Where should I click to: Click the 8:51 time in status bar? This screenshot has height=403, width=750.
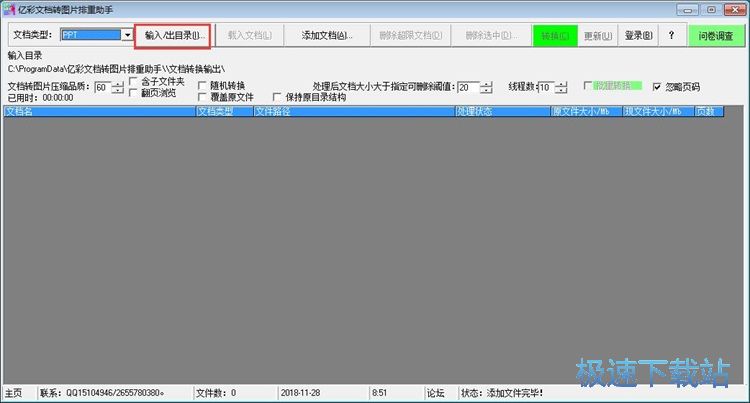(x=379, y=393)
